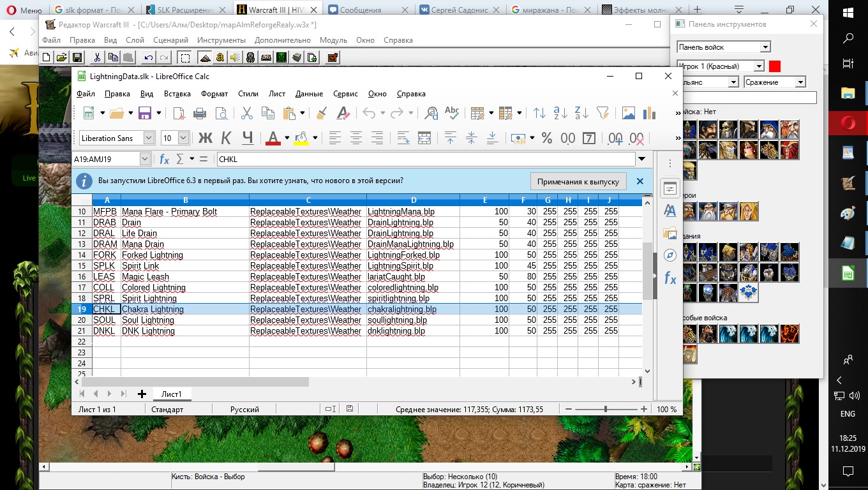Open Terrain Editor in Warcraft toolbar
The height and width of the screenshot is (490, 868).
point(205,57)
